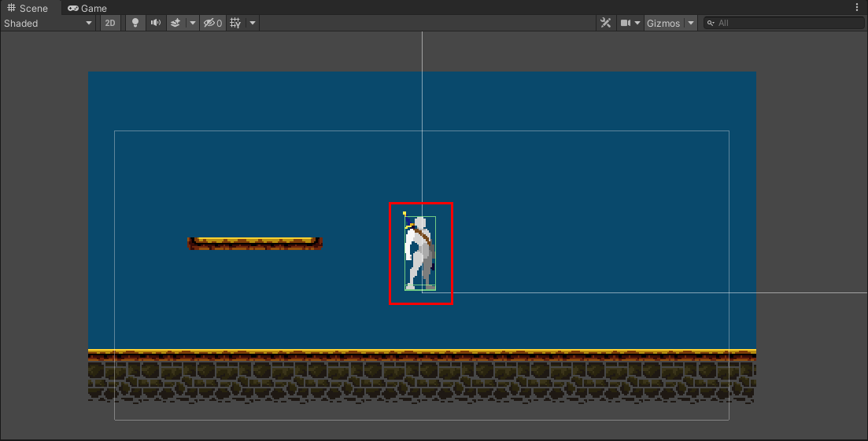Switch to the Game tab
Image resolution: width=868 pixels, height=441 pixels.
(x=87, y=9)
